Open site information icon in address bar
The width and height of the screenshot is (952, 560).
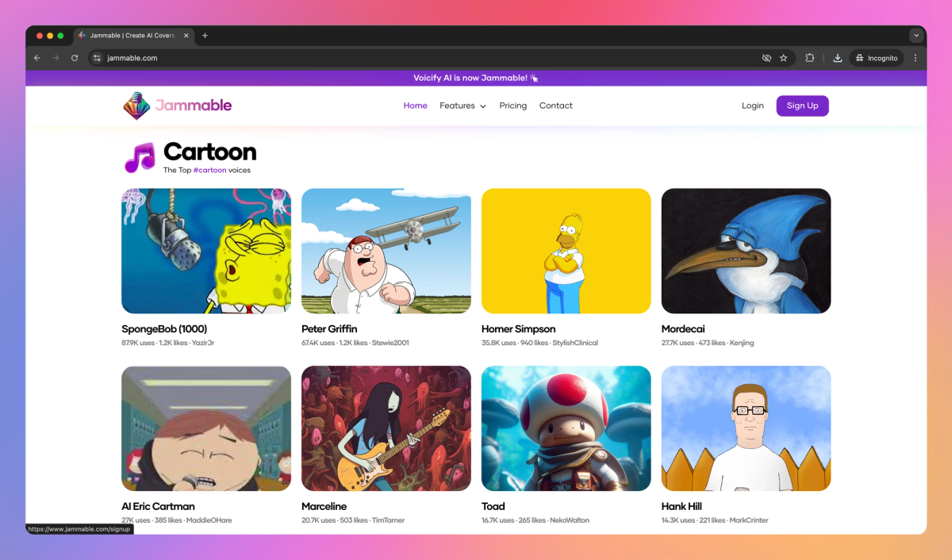tap(97, 58)
